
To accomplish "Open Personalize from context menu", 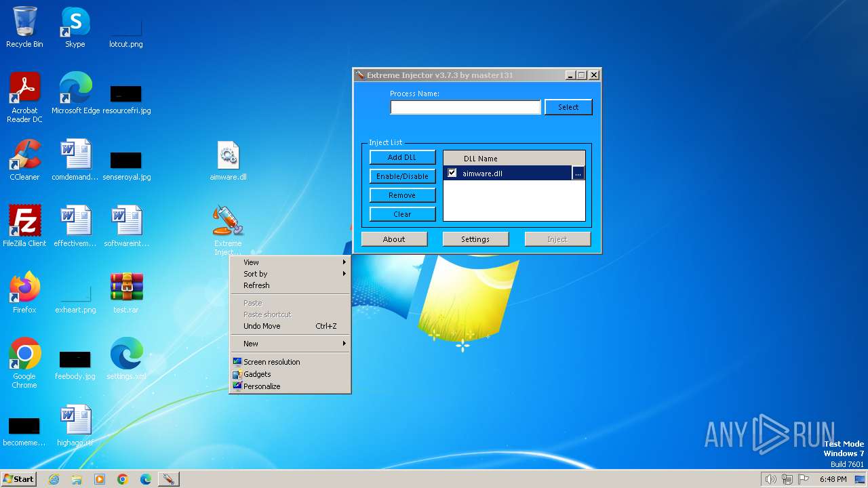I will [290, 386].
